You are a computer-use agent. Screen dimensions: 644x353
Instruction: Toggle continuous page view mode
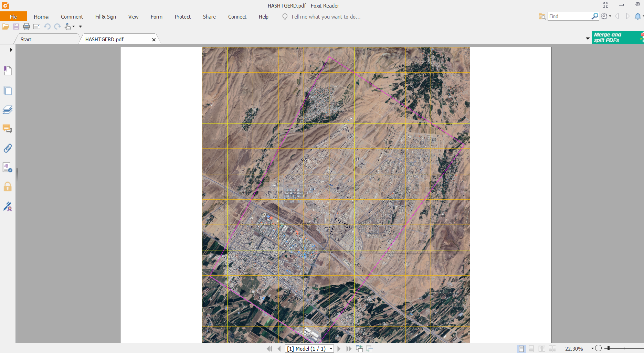(x=531, y=349)
